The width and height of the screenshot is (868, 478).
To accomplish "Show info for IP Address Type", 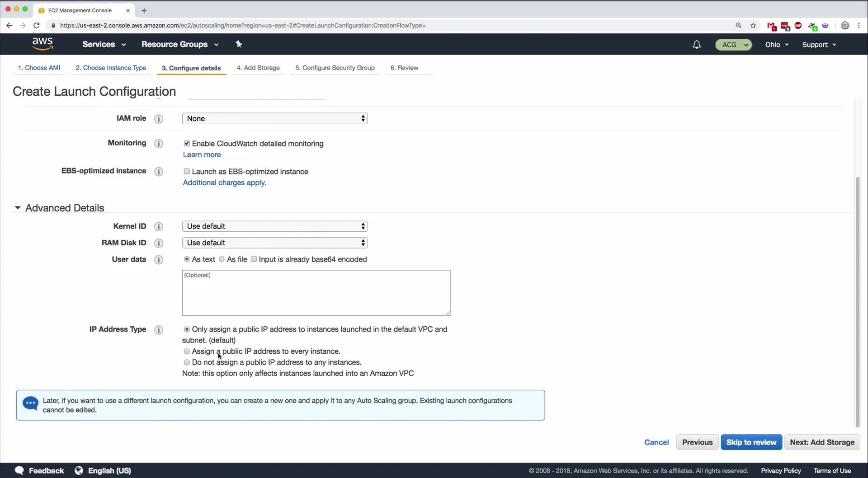I will 159,330.
